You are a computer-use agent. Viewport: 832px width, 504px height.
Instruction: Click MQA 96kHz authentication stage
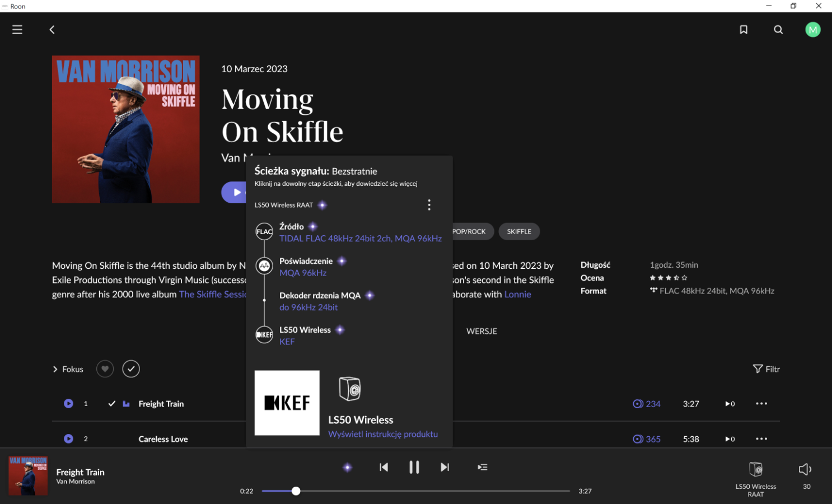coord(303,273)
